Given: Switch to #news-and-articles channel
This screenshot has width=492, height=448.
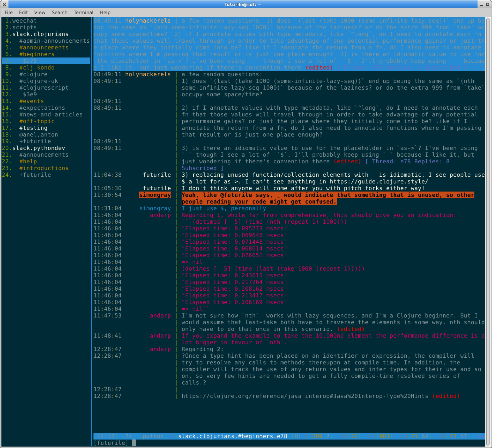Looking at the screenshot, I should [51, 115].
